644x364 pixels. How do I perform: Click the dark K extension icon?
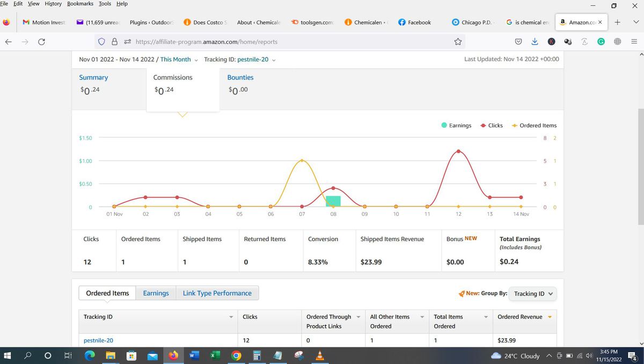tap(552, 41)
